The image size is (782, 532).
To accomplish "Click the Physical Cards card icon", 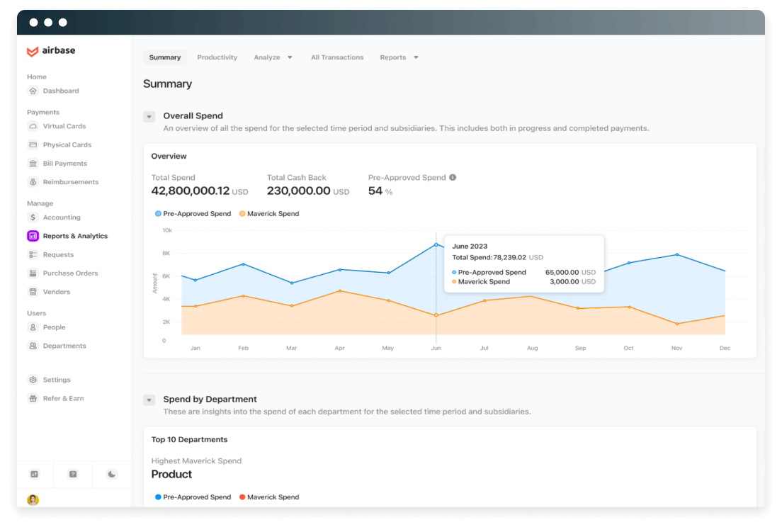I will pos(33,145).
